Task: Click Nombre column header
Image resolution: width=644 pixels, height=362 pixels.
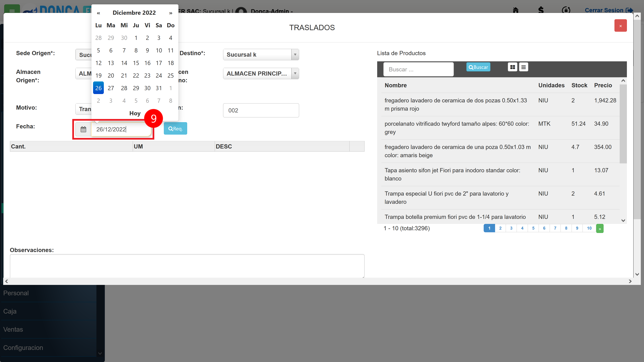Action: [395, 85]
